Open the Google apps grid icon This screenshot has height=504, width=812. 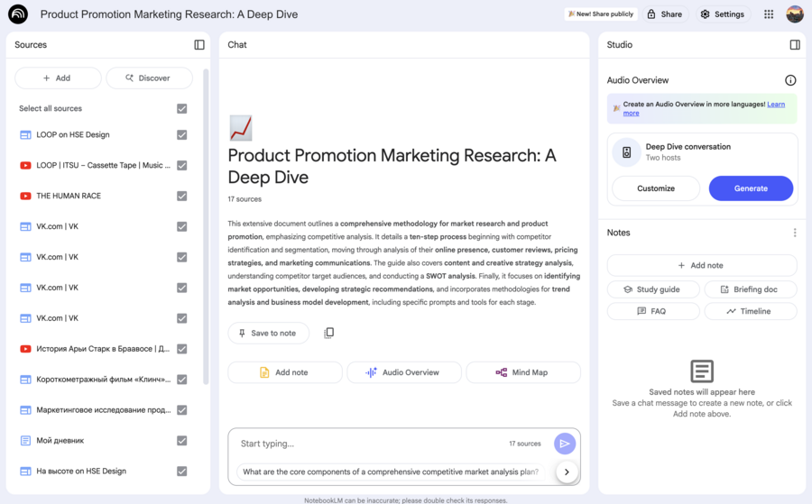pos(769,14)
